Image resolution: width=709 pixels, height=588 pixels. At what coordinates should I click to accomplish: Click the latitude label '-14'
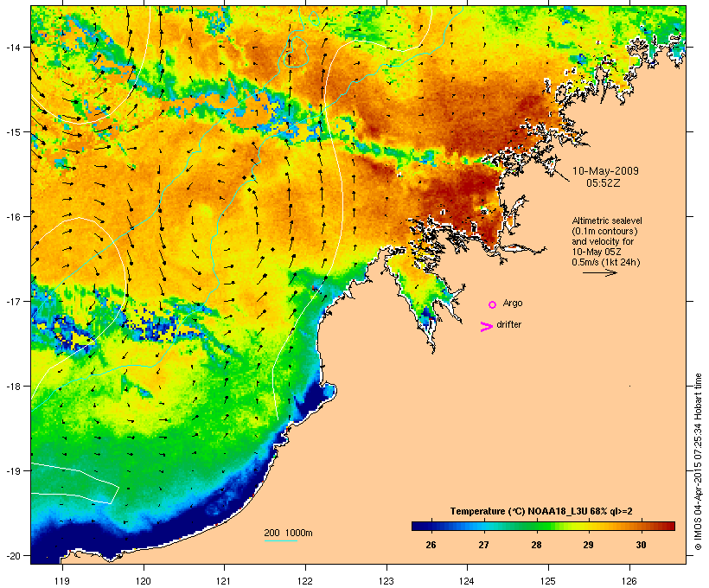(13, 47)
